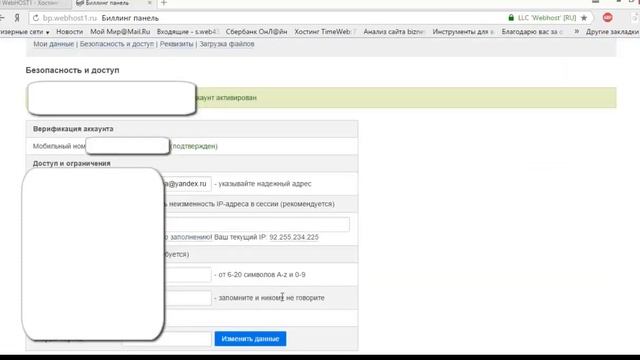Click the LLC 'Webhost' [RU] certificate label
Screen dimensions: 640x360
click(547, 18)
